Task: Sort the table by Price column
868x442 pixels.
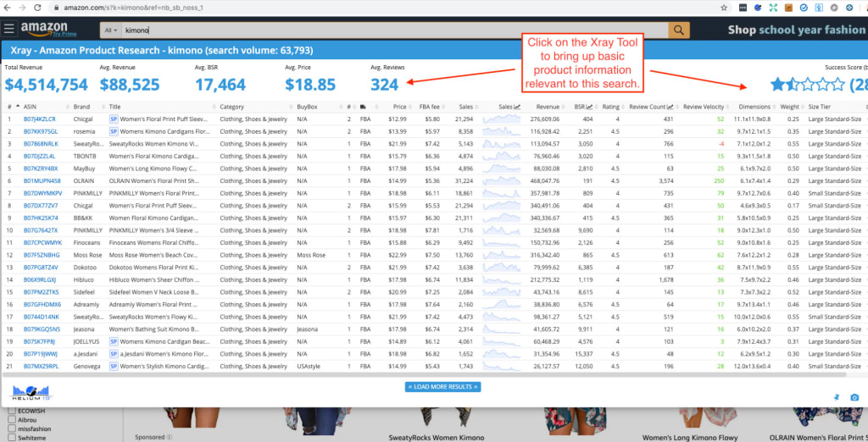Action: 400,107
